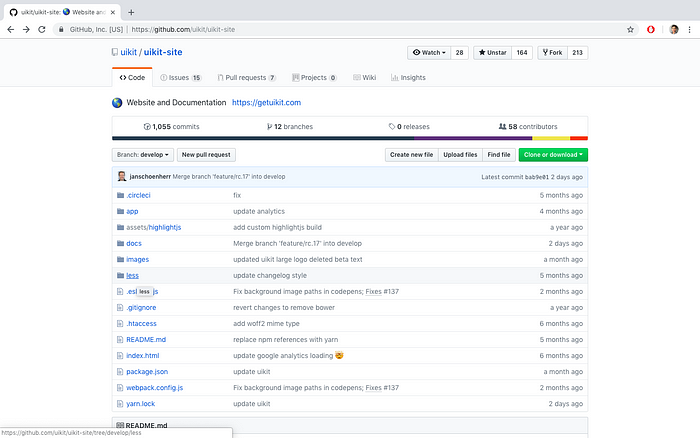The height and width of the screenshot is (438, 700).
Task: Go back with the browser back arrow
Action: tap(11, 29)
